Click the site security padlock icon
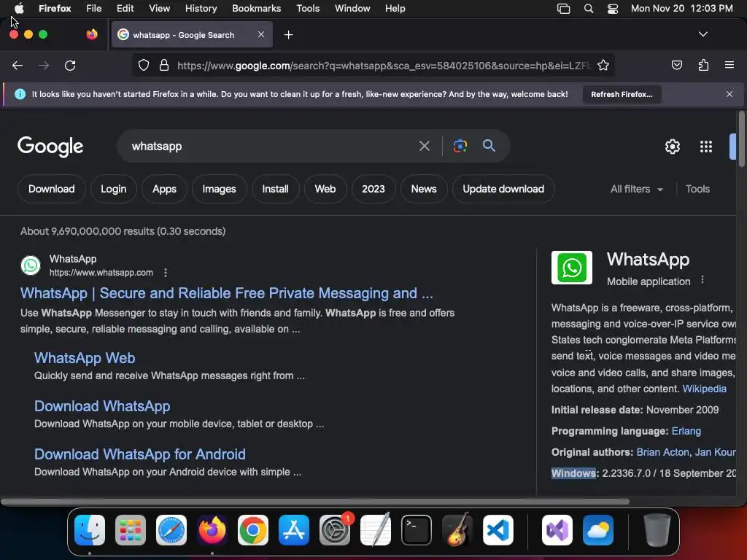747x560 pixels. pyautogui.click(x=164, y=65)
